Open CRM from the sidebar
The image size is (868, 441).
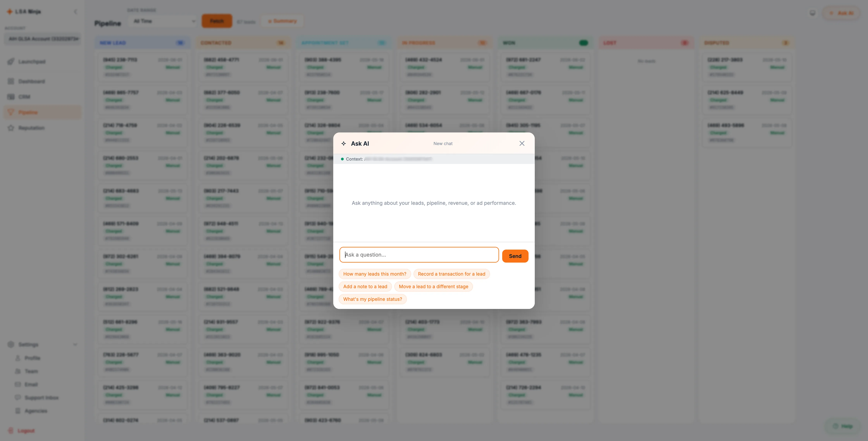[42, 97]
